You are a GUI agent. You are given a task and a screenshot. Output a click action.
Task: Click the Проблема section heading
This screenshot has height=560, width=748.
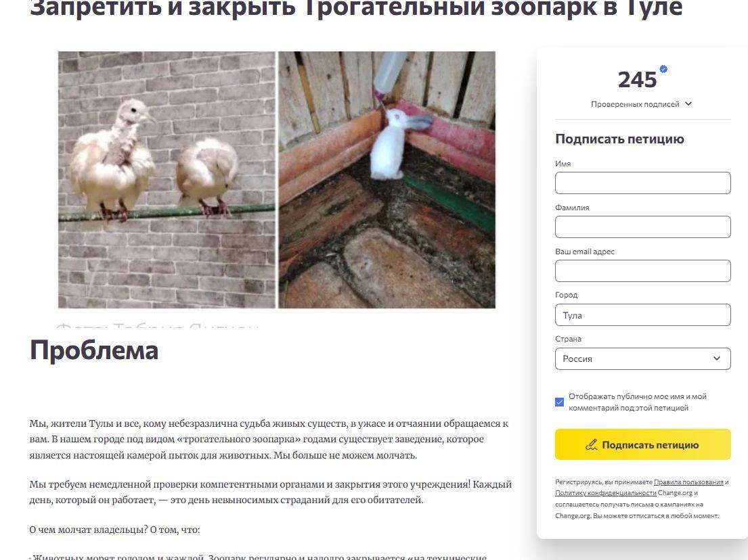click(x=94, y=350)
